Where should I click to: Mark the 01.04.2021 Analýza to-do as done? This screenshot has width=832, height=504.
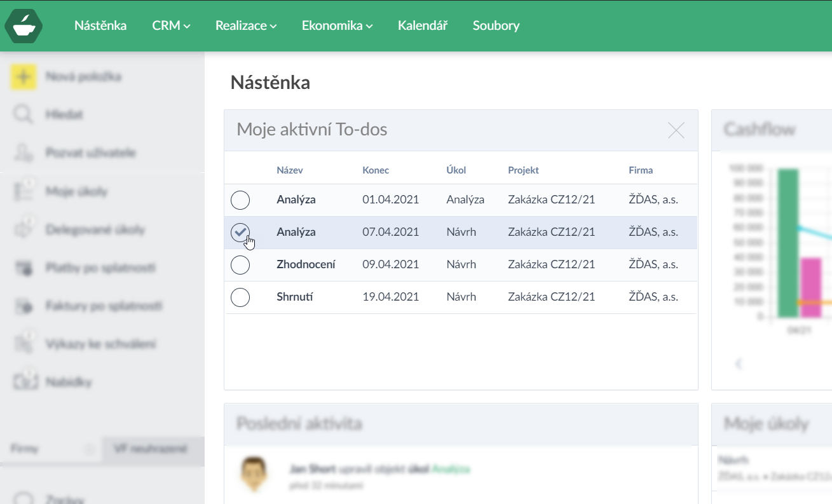point(240,200)
